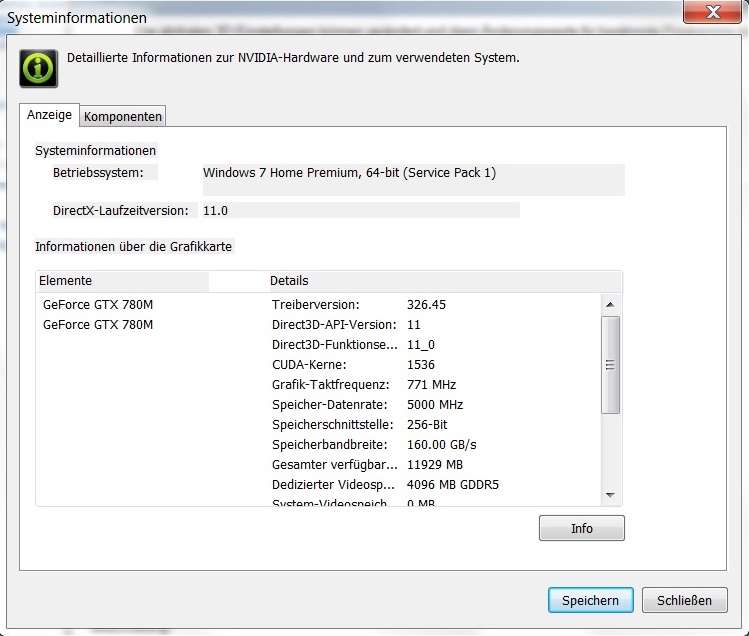Select the first GeForce GTX 780M entry
Viewport: 749px width, 636px height.
[x=98, y=305]
